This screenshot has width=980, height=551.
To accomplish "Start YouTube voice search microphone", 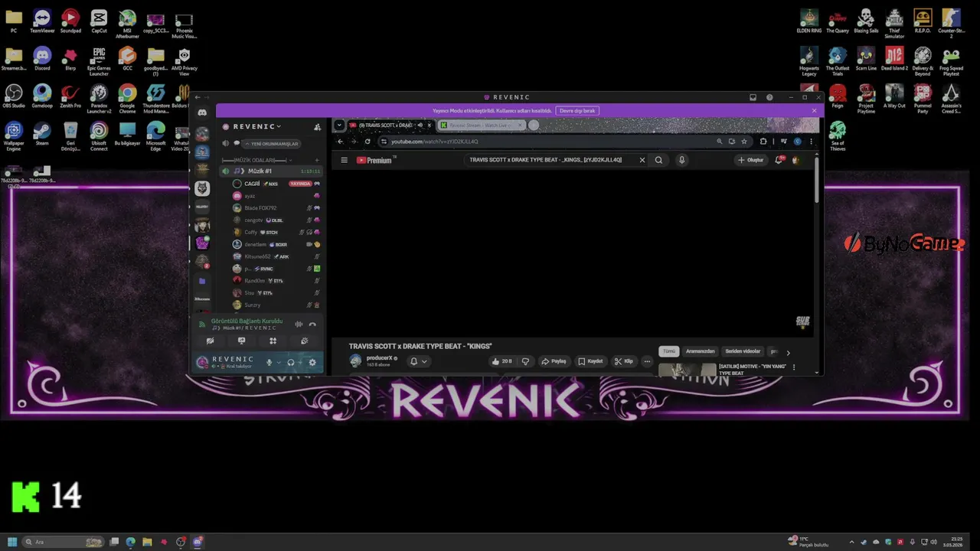I will (x=681, y=160).
